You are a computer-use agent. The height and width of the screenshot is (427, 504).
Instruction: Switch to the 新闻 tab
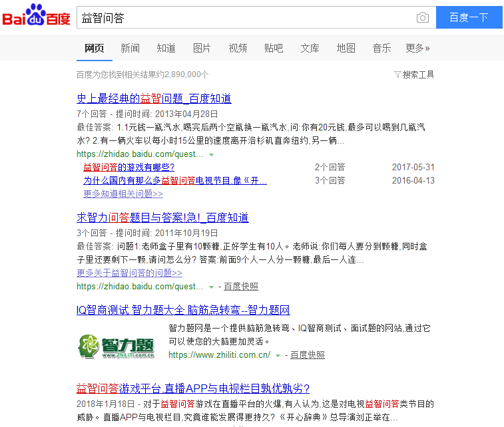[130, 48]
